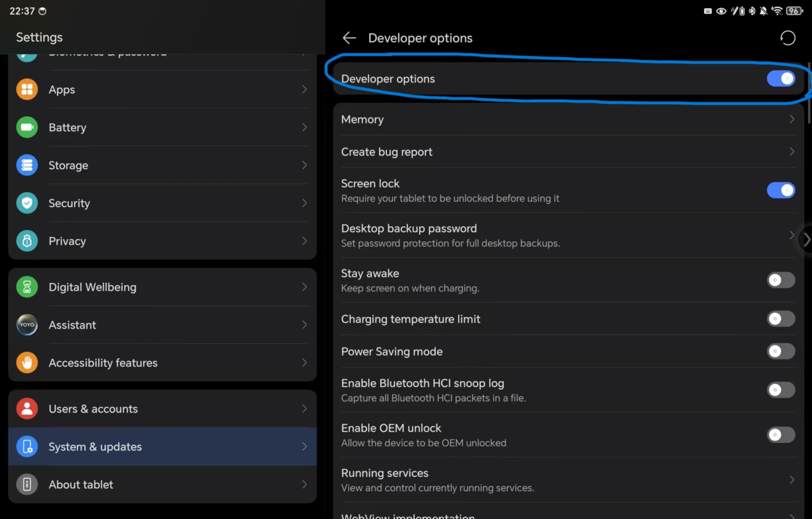Click the Digital Wellbeing hourglass icon
812x519 pixels.
[x=27, y=287]
